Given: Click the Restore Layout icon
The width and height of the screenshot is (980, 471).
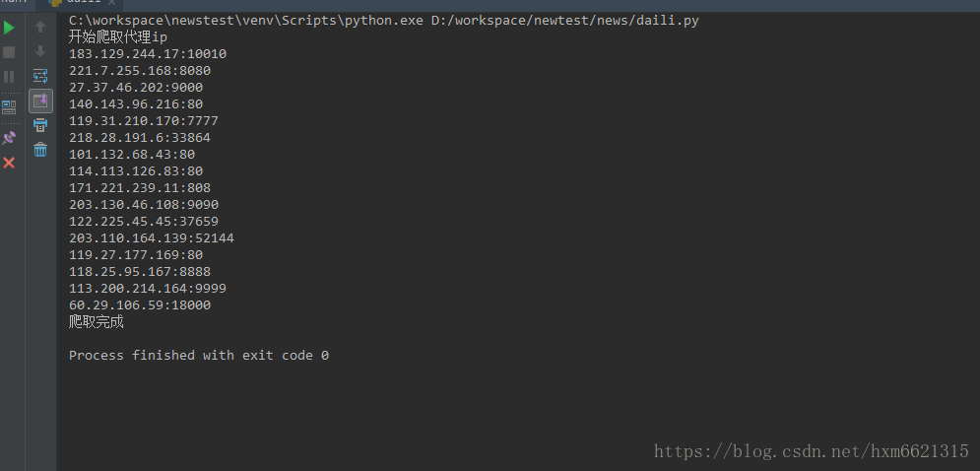Looking at the screenshot, I should pyautogui.click(x=9, y=107).
